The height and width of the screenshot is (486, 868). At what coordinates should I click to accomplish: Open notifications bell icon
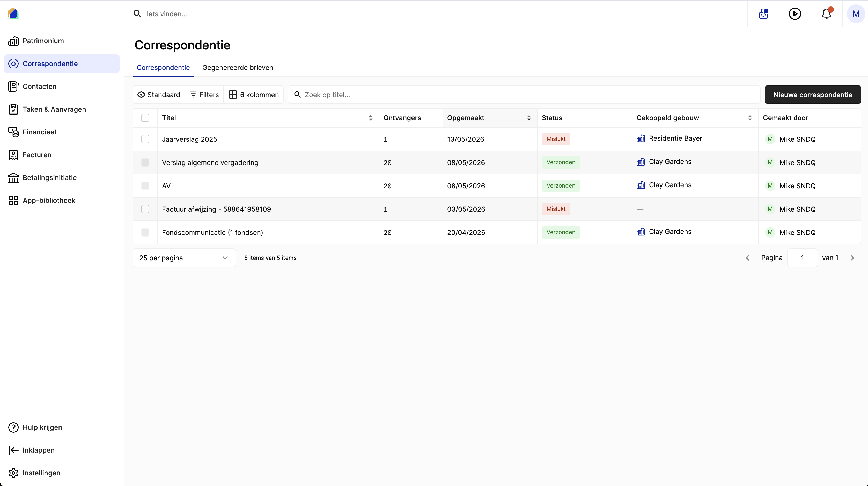pyautogui.click(x=827, y=14)
